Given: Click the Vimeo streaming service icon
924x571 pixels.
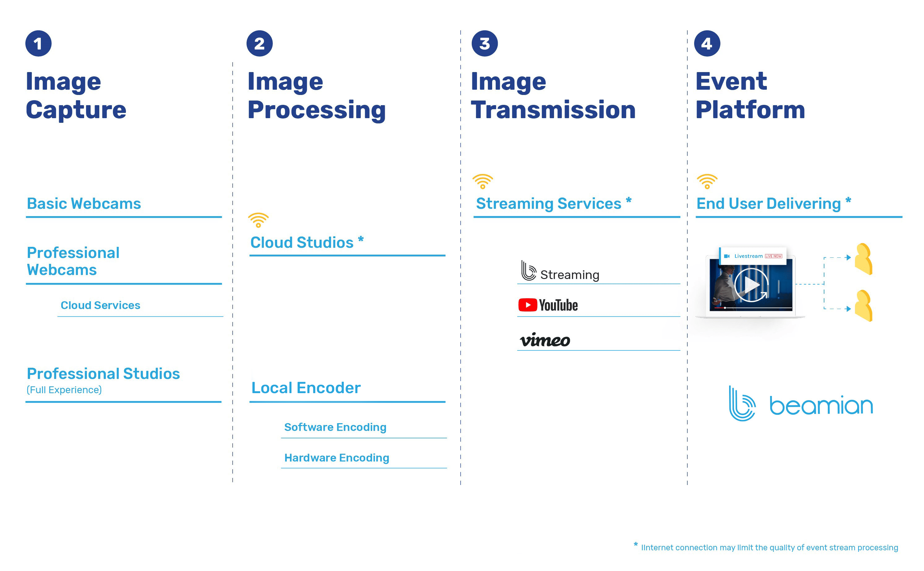Looking at the screenshot, I should (544, 342).
